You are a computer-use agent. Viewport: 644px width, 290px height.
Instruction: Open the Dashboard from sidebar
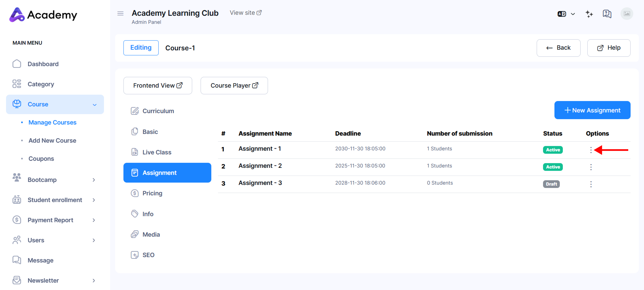(43, 64)
